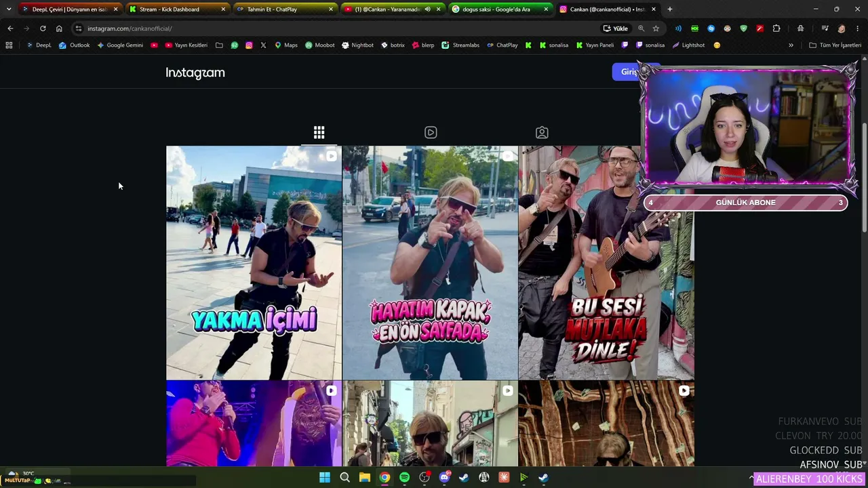Open the Tagged posts tab
The width and height of the screenshot is (868, 488).
click(542, 132)
